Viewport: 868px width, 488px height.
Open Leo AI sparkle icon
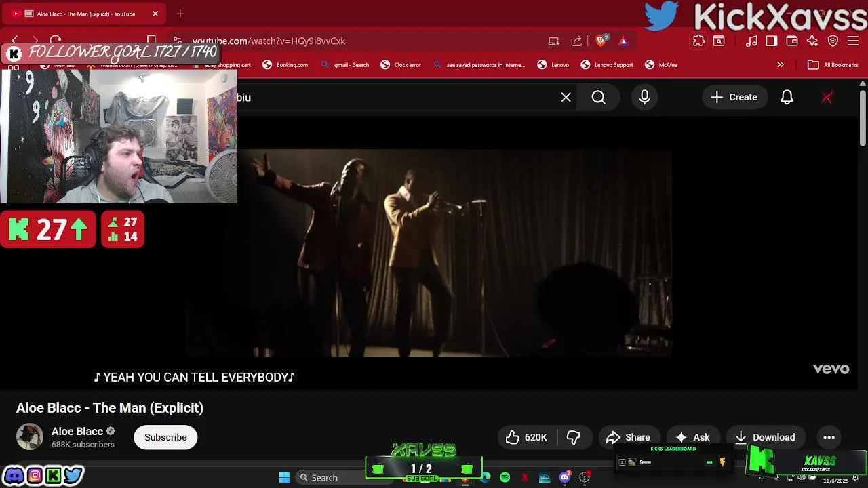(x=812, y=41)
